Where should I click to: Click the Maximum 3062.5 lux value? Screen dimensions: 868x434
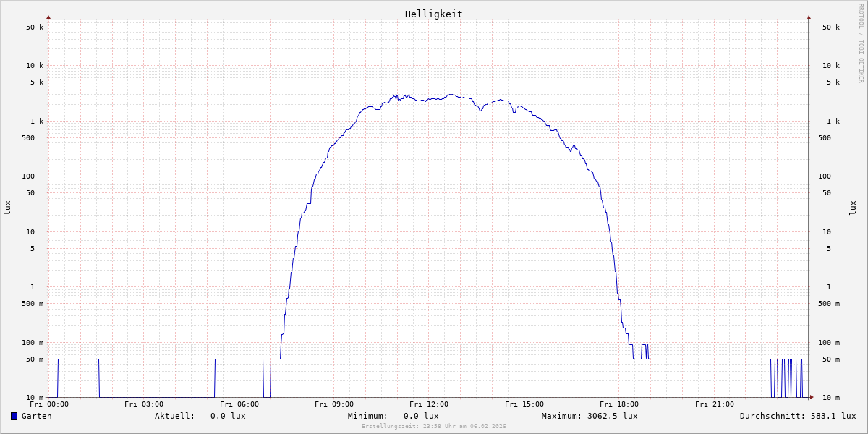(612, 416)
